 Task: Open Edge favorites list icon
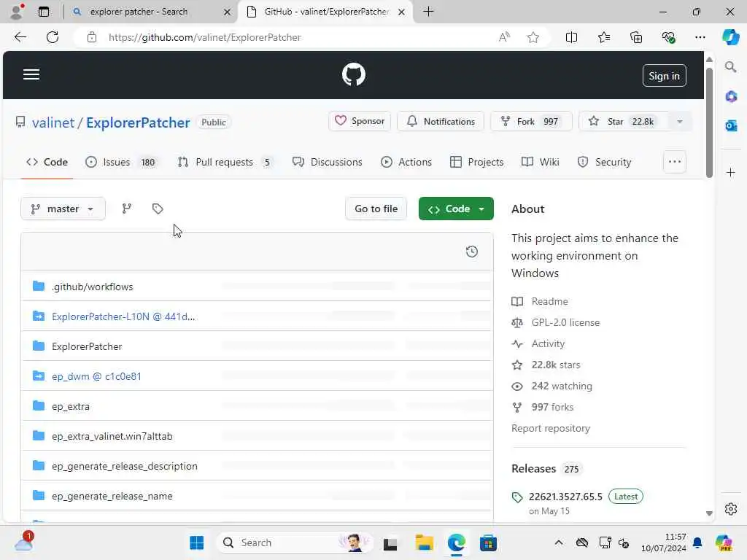[x=603, y=37]
